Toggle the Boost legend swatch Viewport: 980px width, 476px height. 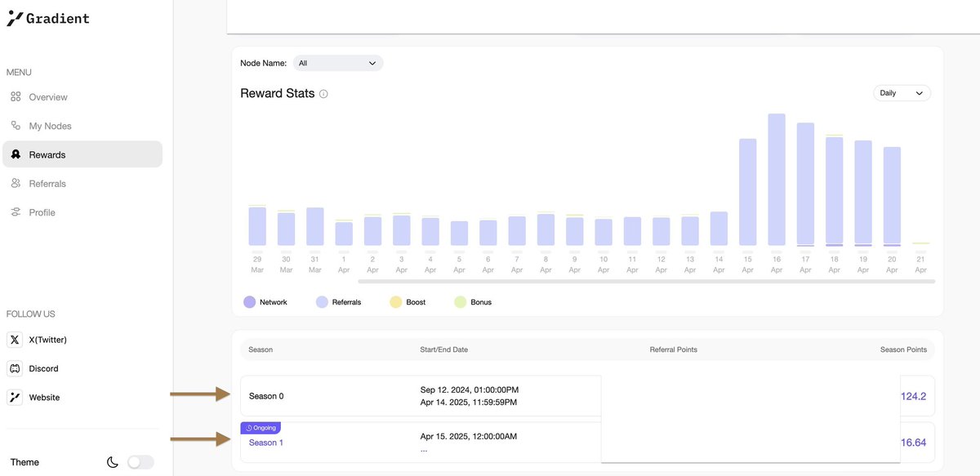point(396,302)
